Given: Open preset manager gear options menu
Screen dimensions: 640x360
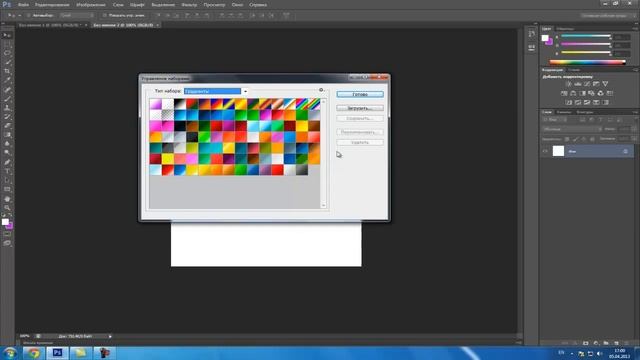Looking at the screenshot, I should pos(322,90).
